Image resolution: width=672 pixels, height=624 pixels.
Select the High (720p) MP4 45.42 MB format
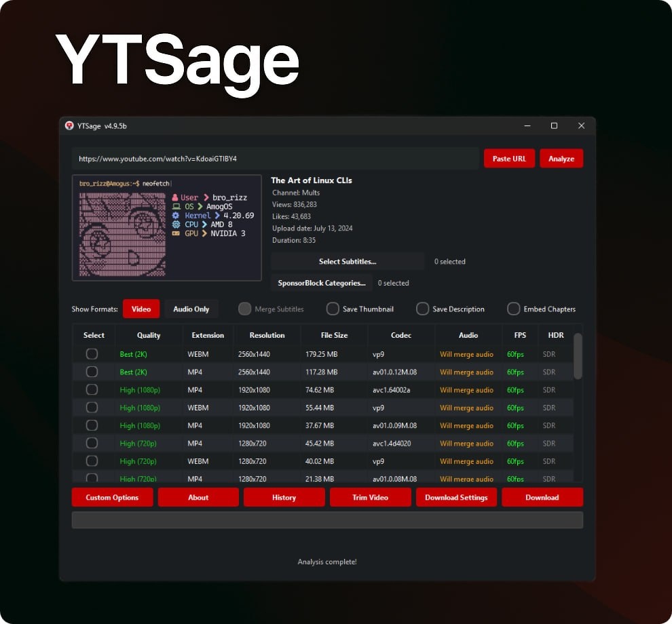92,443
